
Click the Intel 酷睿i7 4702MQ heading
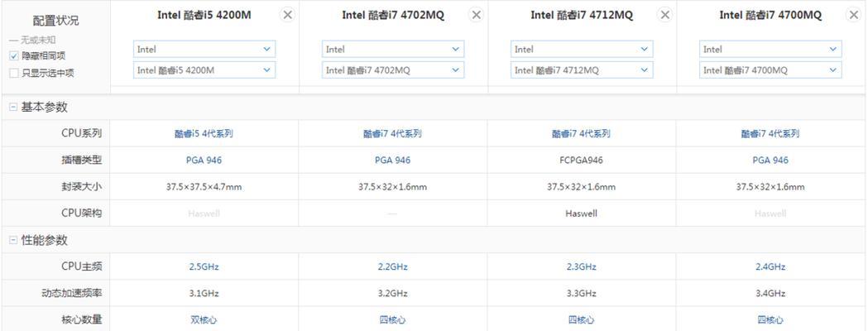pyautogui.click(x=393, y=16)
